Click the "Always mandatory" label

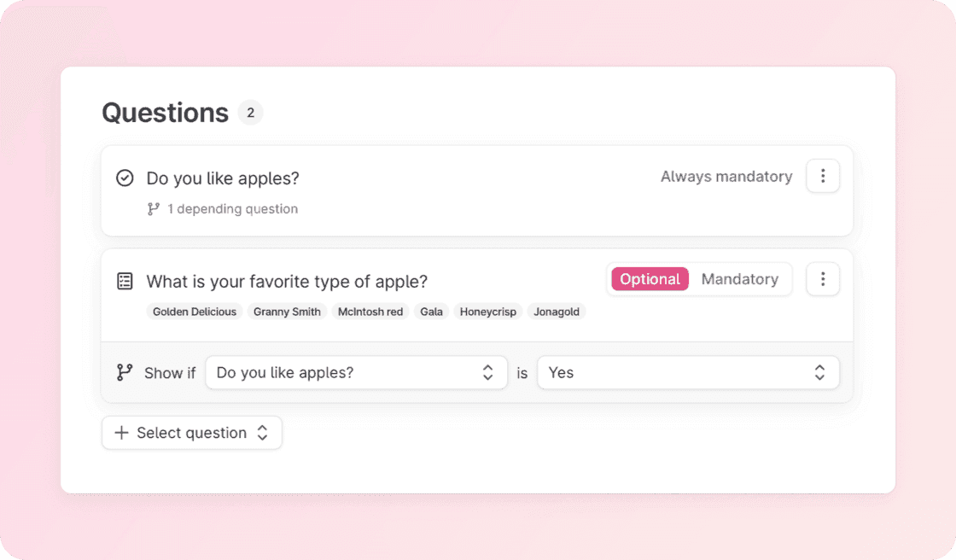click(x=726, y=177)
